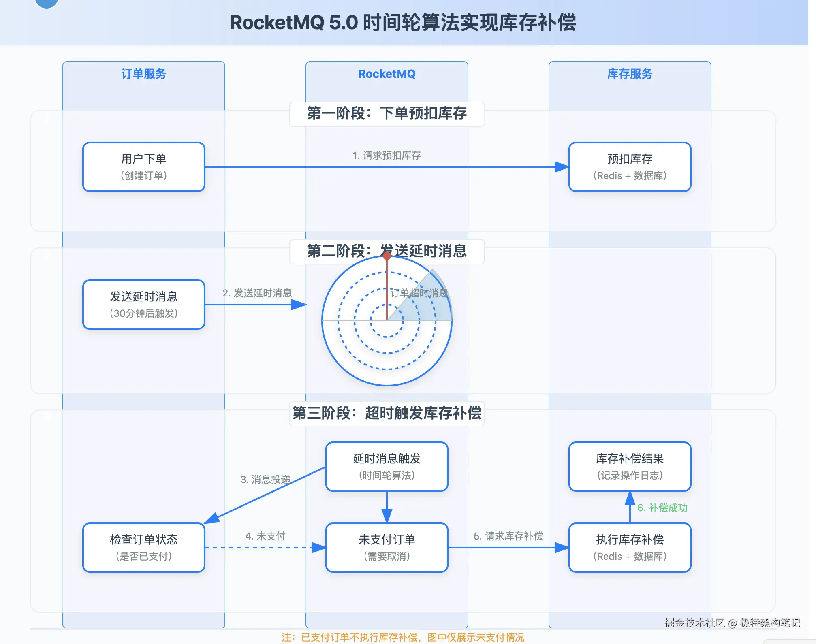
Task: Click the 订单服务 lane header
Action: pyautogui.click(x=143, y=74)
